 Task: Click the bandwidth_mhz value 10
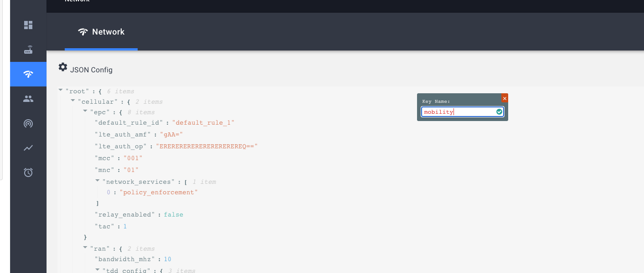pos(167,259)
